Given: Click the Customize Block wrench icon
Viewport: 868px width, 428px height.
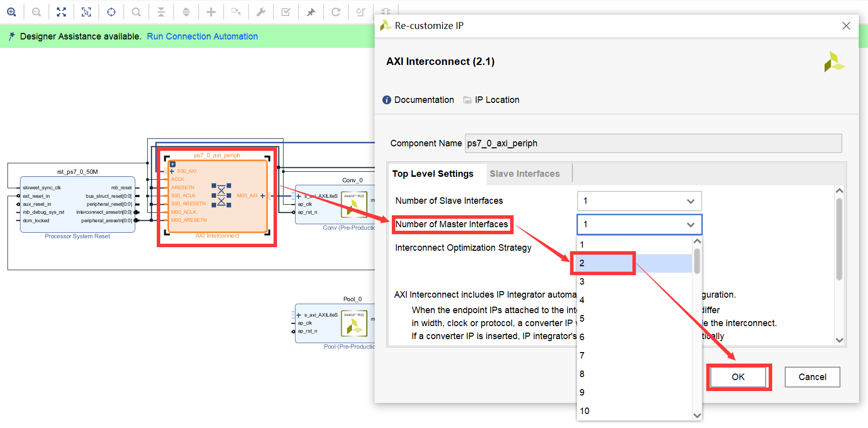Looking at the screenshot, I should 261,12.
